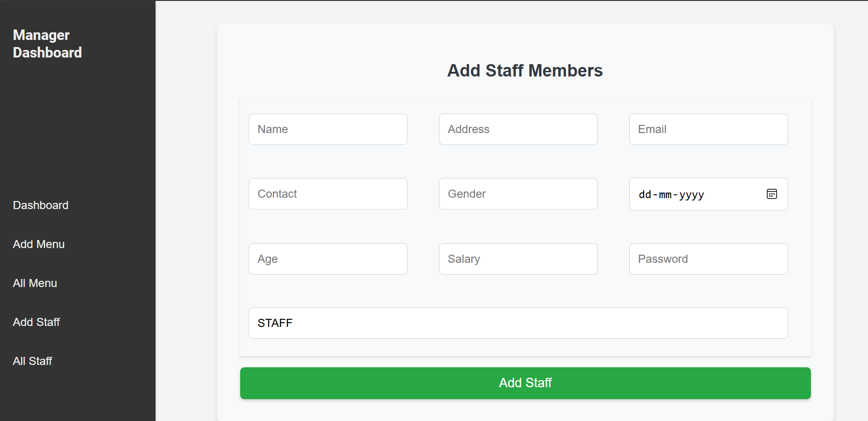Viewport: 868px width, 421px height.
Task: Select the Email text box
Action: coord(708,129)
